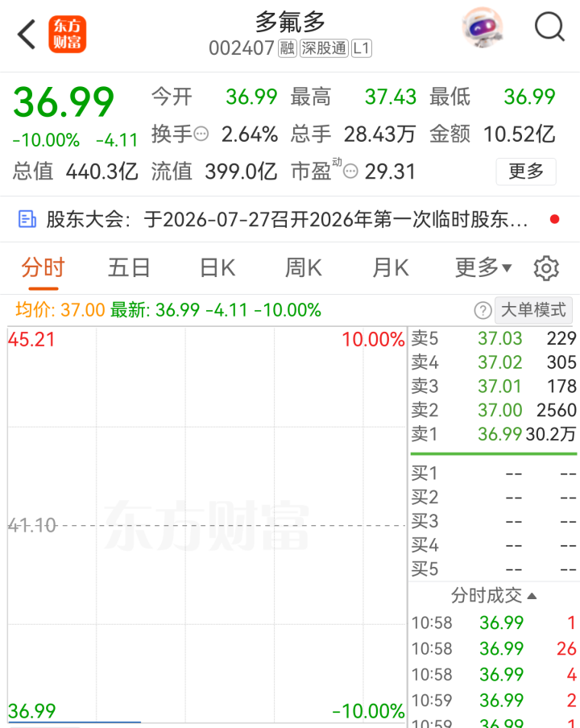The image size is (580, 728).
Task: Tap the 卖1 row with 30.2万
Action: pyautogui.click(x=494, y=434)
